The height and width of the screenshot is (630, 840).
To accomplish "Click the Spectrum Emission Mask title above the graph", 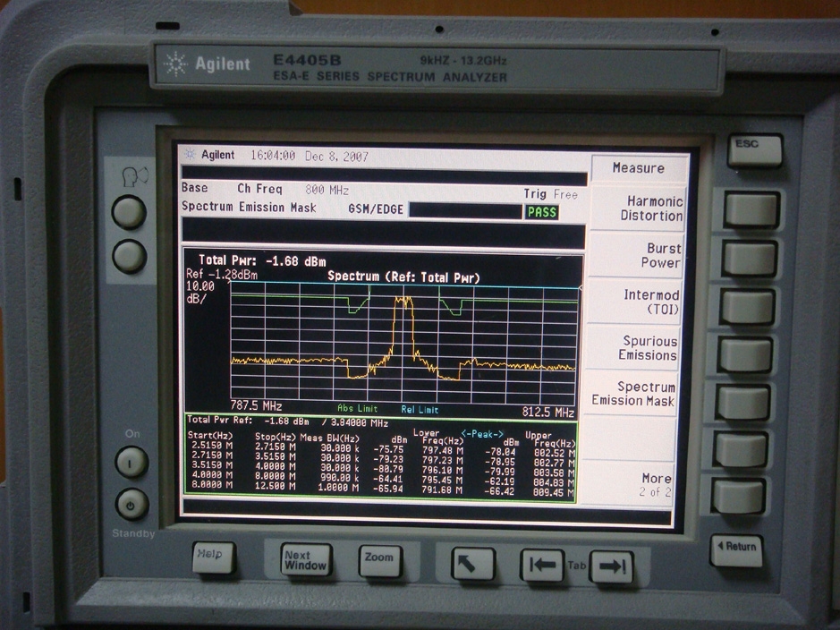I will [x=249, y=207].
